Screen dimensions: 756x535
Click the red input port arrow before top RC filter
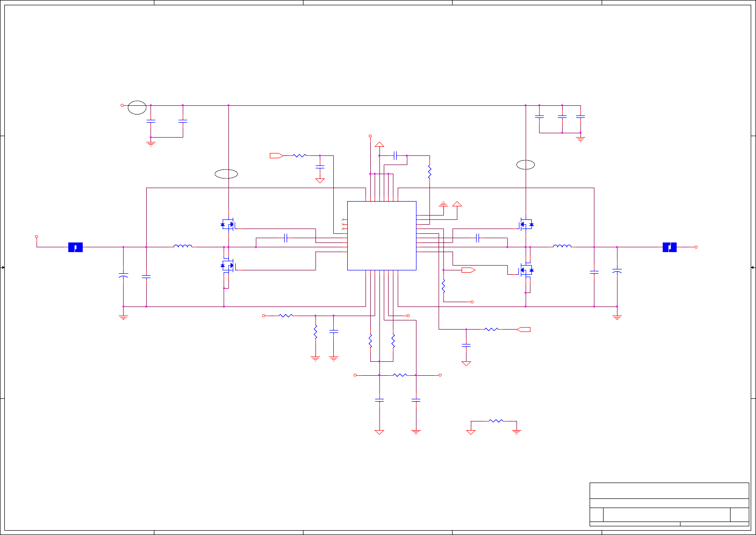tap(276, 155)
